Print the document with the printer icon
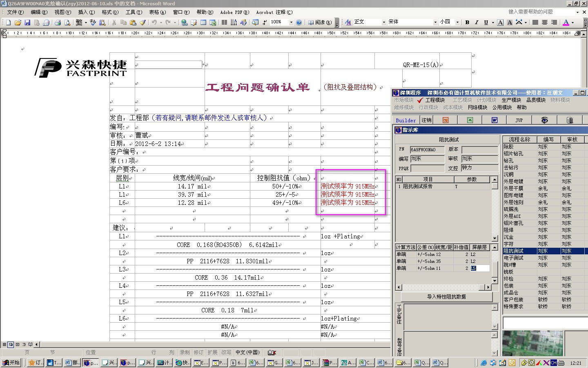This screenshot has height=368, width=588. [x=58, y=22]
